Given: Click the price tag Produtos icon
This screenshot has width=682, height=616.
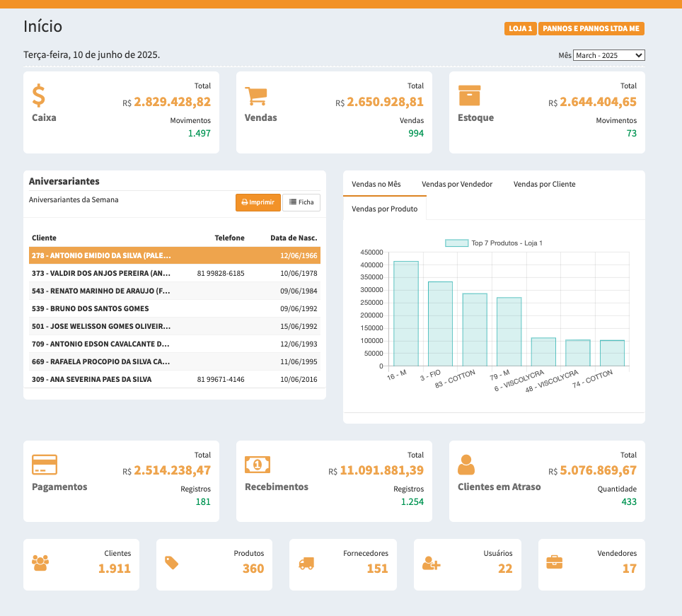Looking at the screenshot, I should click(171, 562).
